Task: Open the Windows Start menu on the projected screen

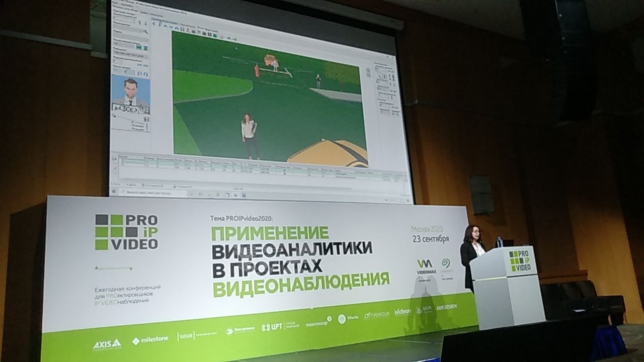Action: click(114, 192)
